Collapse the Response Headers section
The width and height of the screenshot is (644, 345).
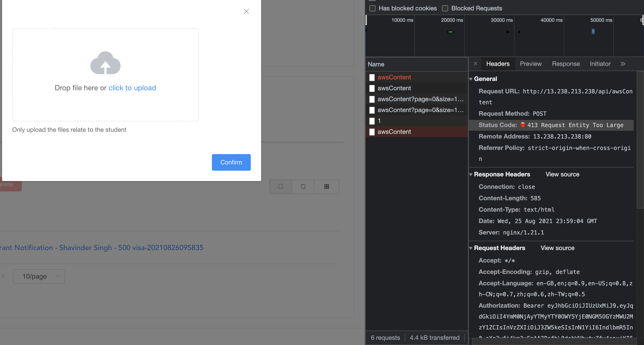pos(471,175)
